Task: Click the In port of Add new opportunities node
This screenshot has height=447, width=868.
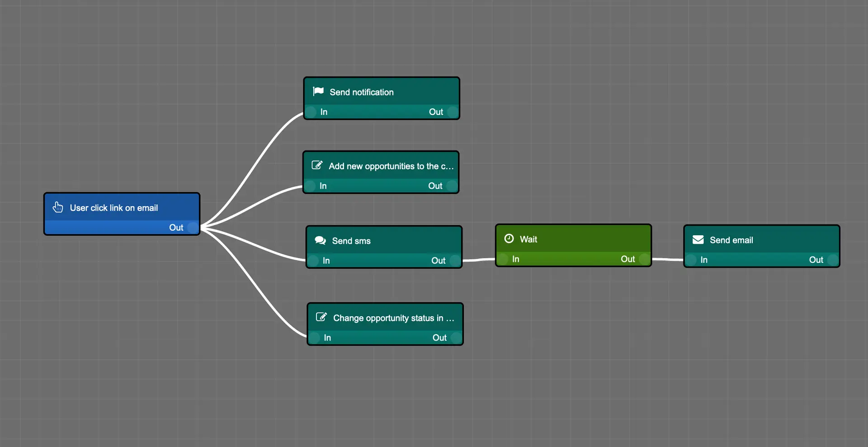Action: pyautogui.click(x=310, y=186)
